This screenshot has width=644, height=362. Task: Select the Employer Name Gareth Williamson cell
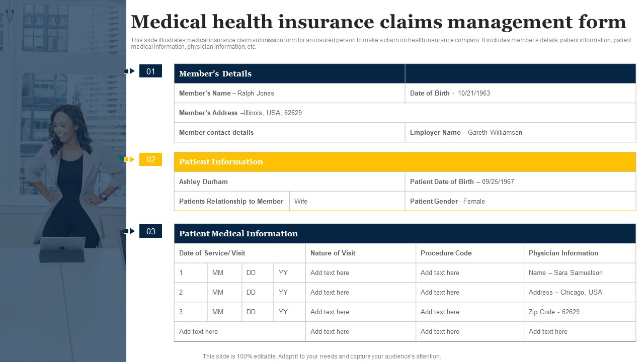click(520, 132)
